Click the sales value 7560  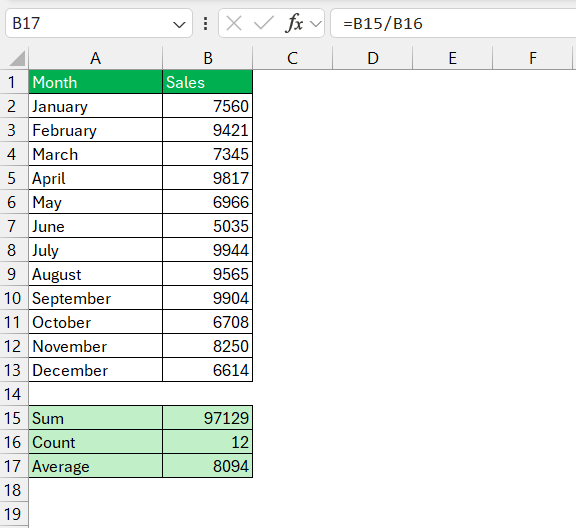click(x=208, y=106)
